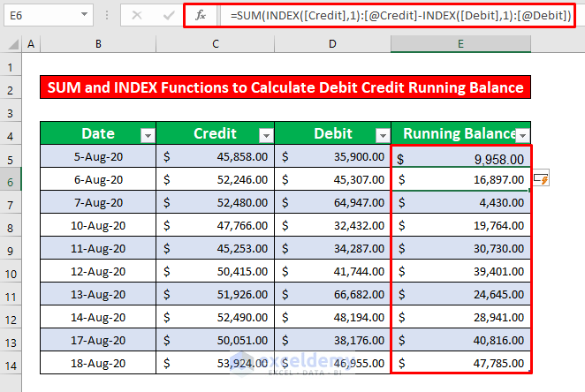The width and height of the screenshot is (585, 392).
Task: Open the Running Balance filter dropdown
Action: point(522,135)
